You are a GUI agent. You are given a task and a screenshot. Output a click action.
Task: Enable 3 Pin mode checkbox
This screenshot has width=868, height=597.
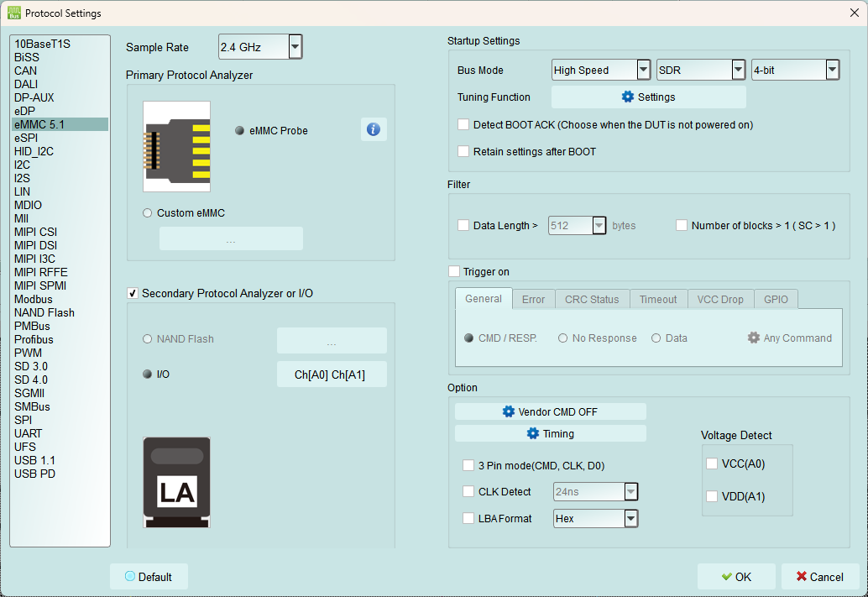pos(468,465)
